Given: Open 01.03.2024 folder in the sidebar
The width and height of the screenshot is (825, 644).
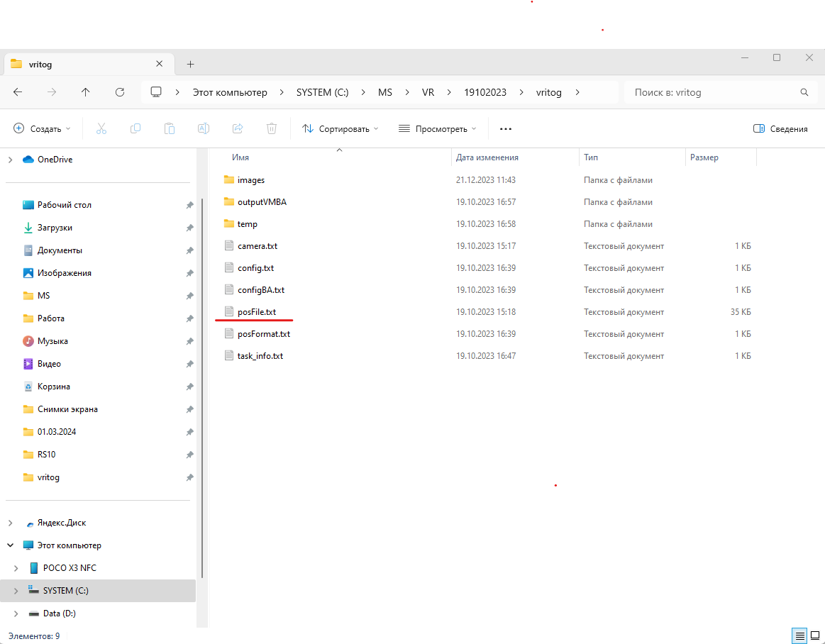Looking at the screenshot, I should pos(56,431).
